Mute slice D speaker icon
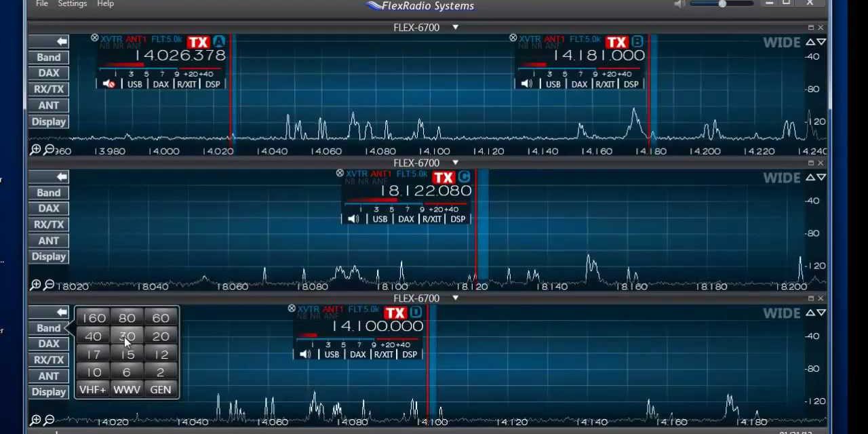 [306, 355]
